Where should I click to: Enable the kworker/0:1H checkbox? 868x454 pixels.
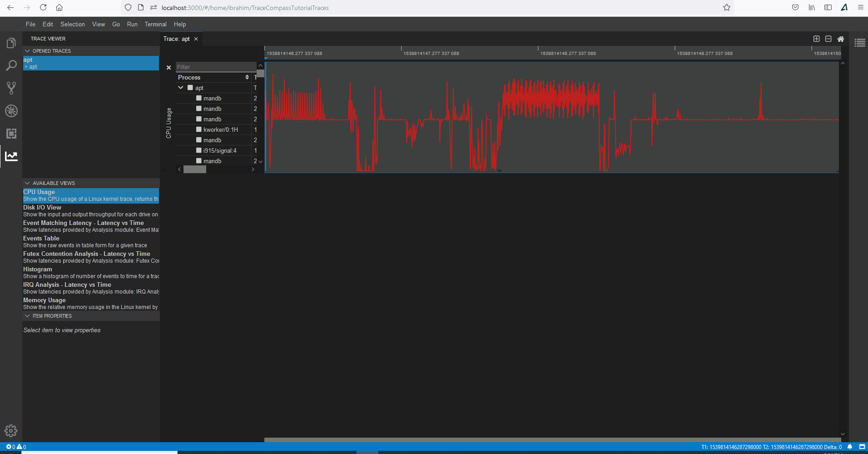(198, 129)
